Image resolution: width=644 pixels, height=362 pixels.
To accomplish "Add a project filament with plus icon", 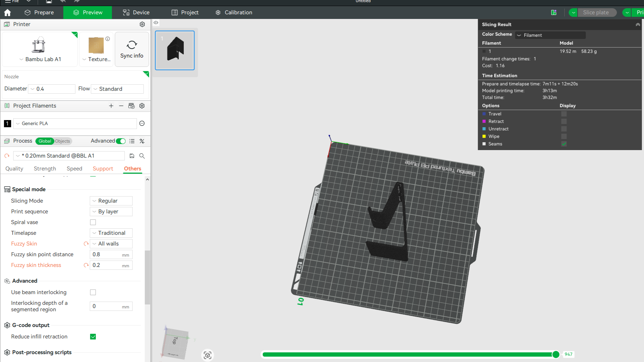I will (x=111, y=106).
